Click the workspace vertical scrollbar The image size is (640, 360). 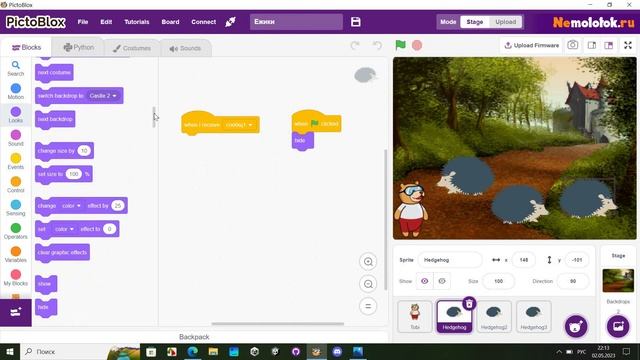click(386, 220)
